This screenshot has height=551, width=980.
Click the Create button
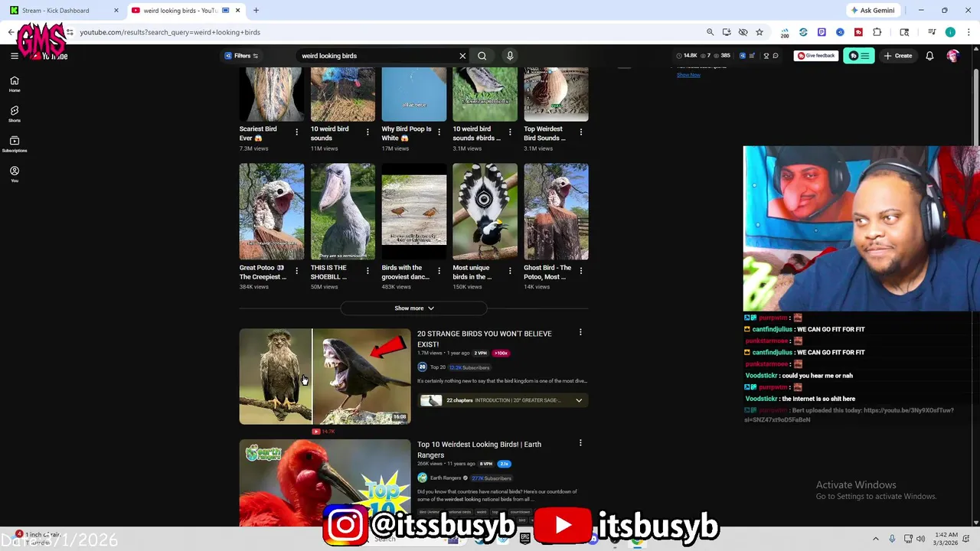pos(897,56)
